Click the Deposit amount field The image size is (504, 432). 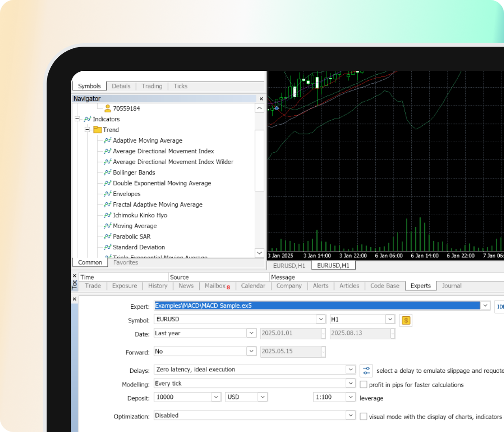coord(183,397)
